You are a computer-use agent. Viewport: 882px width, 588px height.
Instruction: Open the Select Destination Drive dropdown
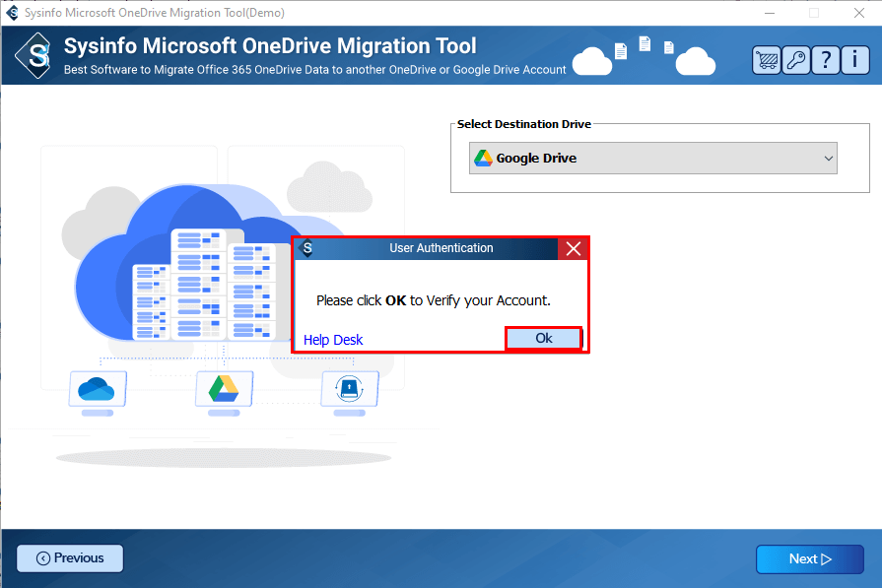point(653,158)
